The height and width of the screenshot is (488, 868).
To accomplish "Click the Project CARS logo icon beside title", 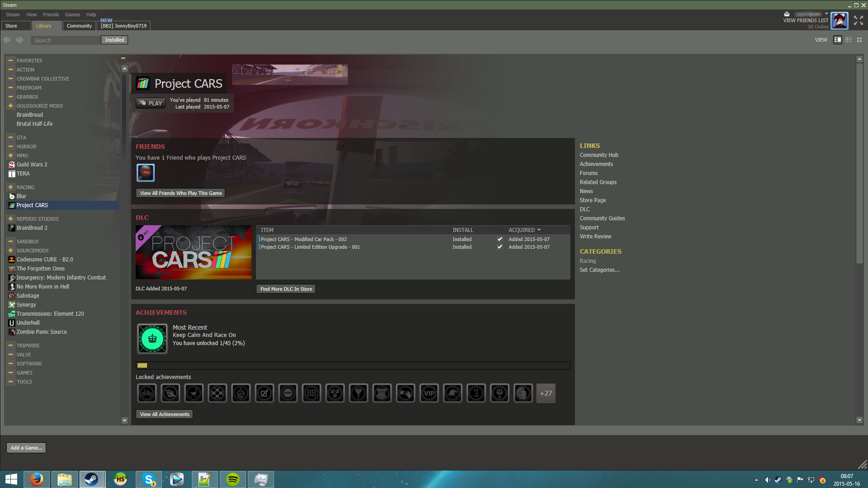I will [143, 83].
